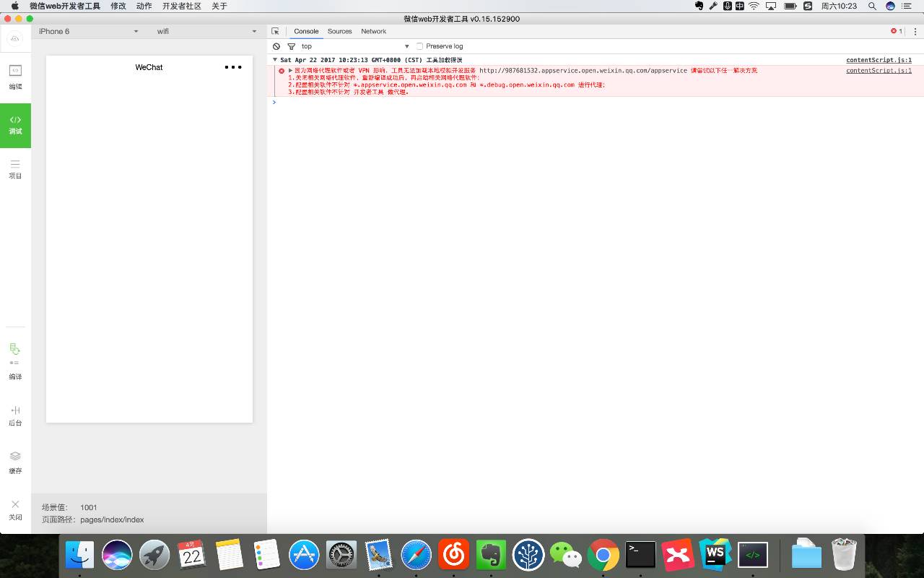Image resolution: width=924 pixels, height=578 pixels.
Task: Open contentScript.js:1 link on error row
Action: tap(879, 71)
